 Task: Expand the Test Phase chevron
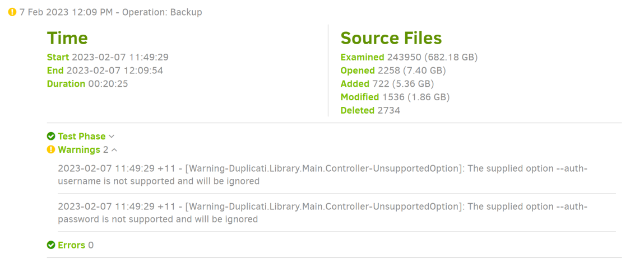coord(112,137)
